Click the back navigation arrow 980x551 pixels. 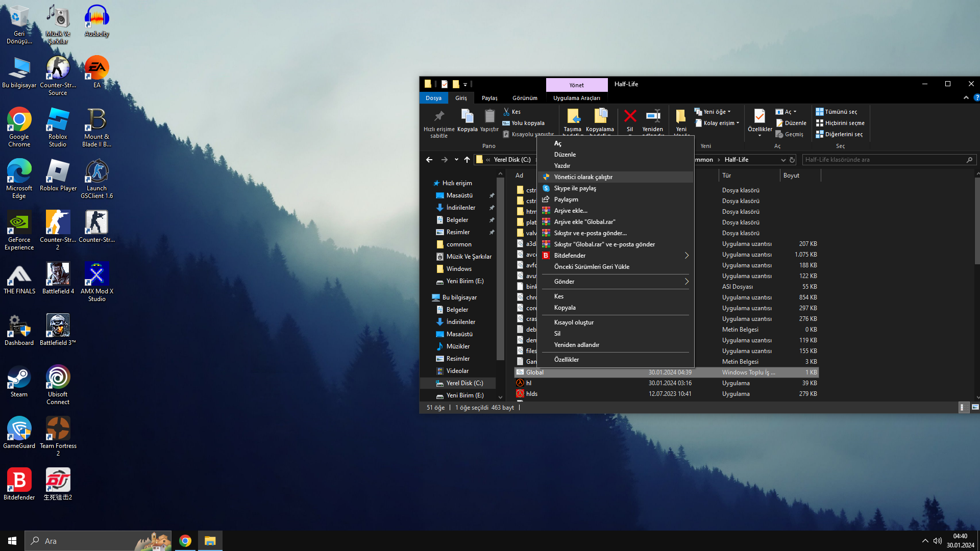tap(429, 160)
